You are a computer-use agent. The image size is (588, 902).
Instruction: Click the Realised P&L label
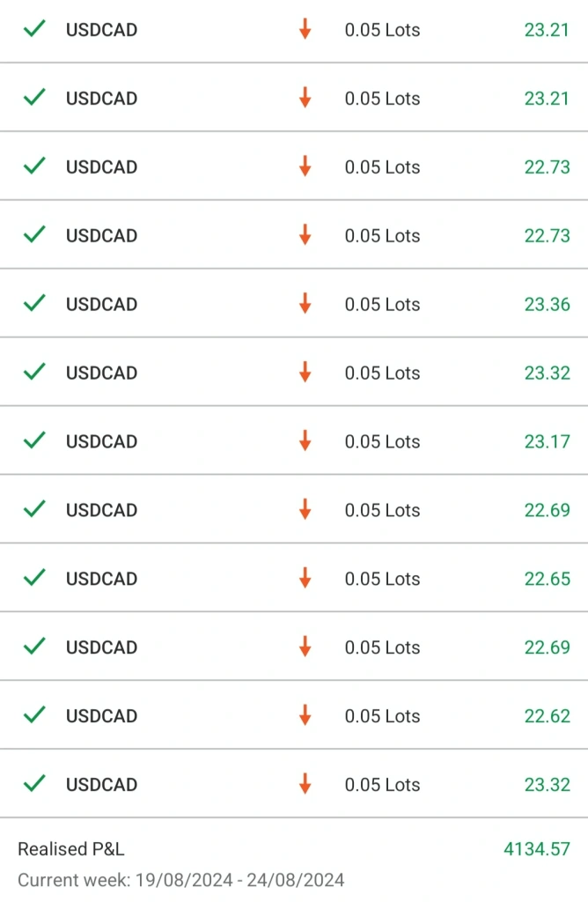click(71, 849)
